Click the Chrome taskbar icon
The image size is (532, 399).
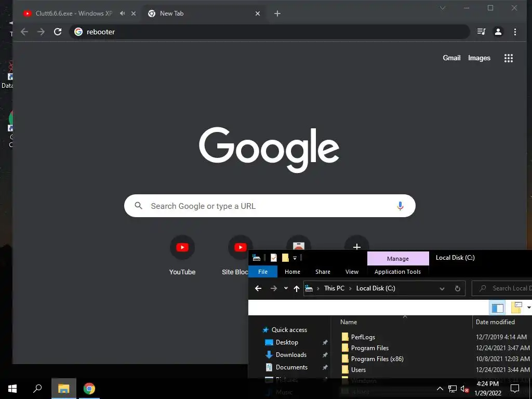click(x=89, y=389)
